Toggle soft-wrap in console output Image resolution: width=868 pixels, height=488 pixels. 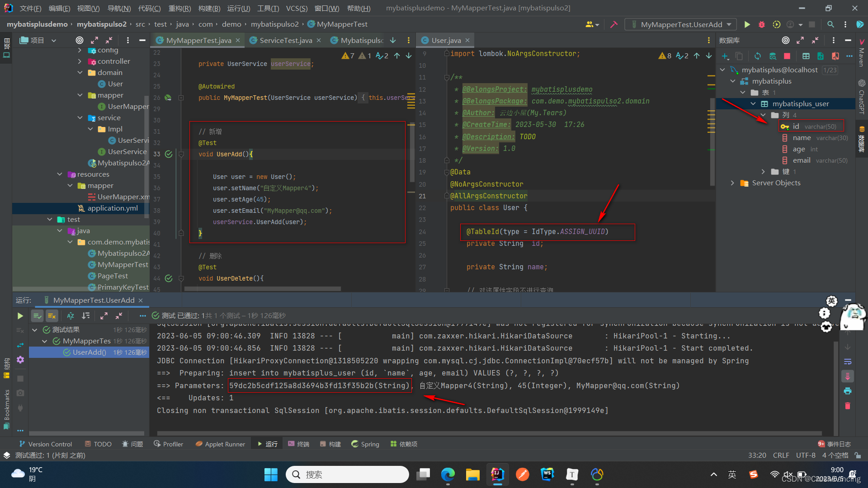pos(848,361)
